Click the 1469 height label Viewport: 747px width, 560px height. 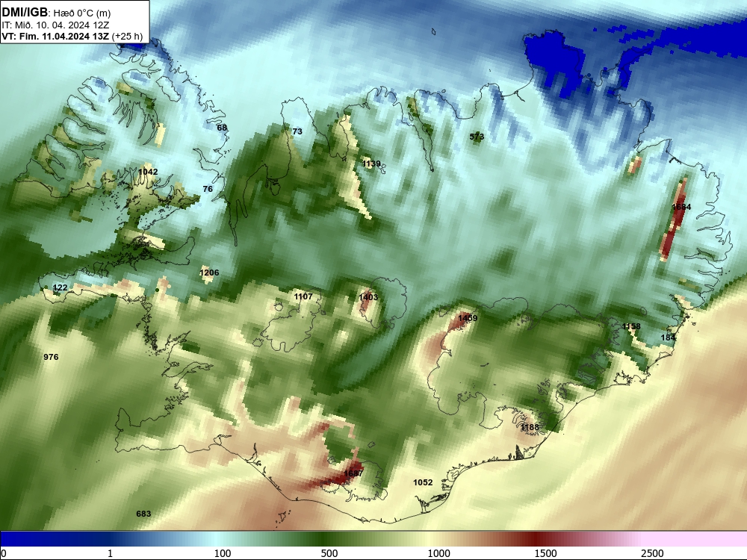pyautogui.click(x=468, y=318)
